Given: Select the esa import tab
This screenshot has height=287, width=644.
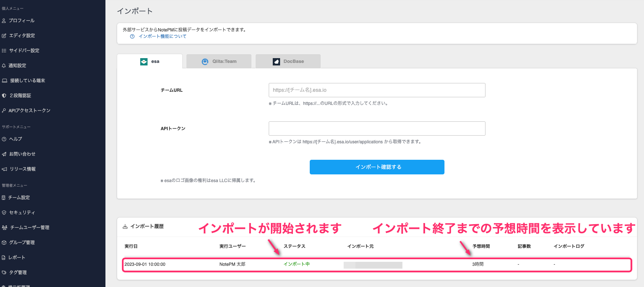Looking at the screenshot, I should pyautogui.click(x=150, y=61).
